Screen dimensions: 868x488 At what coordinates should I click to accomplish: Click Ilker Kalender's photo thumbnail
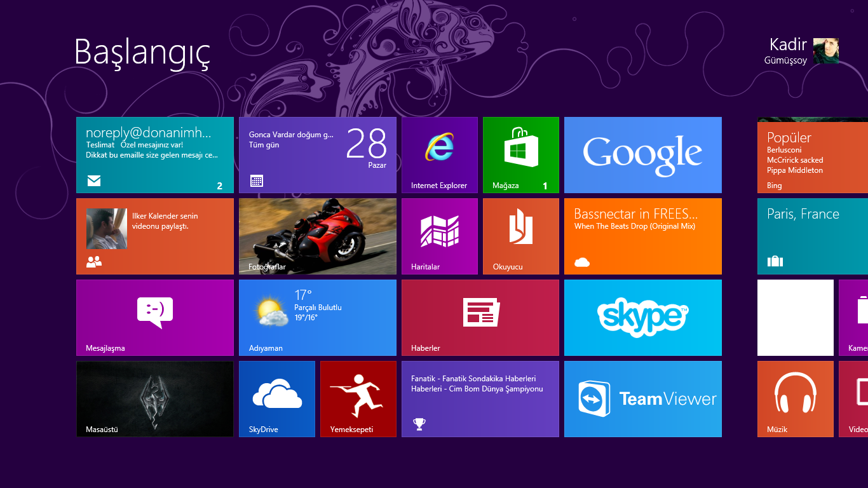point(107,229)
